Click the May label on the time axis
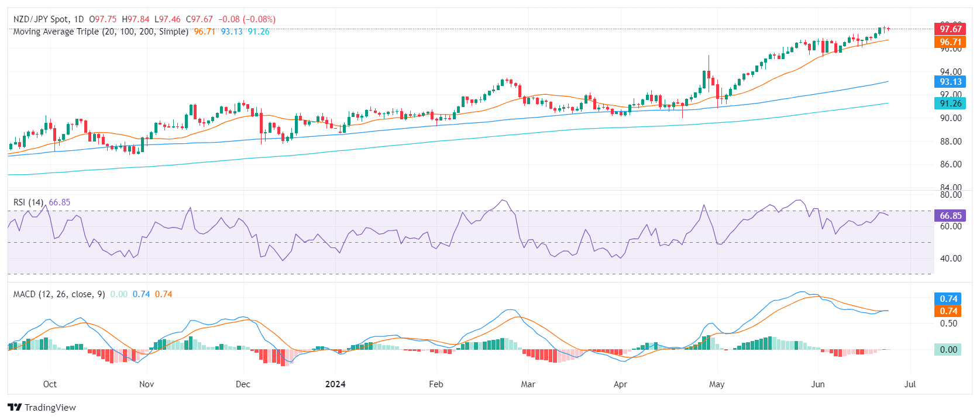 click(717, 384)
